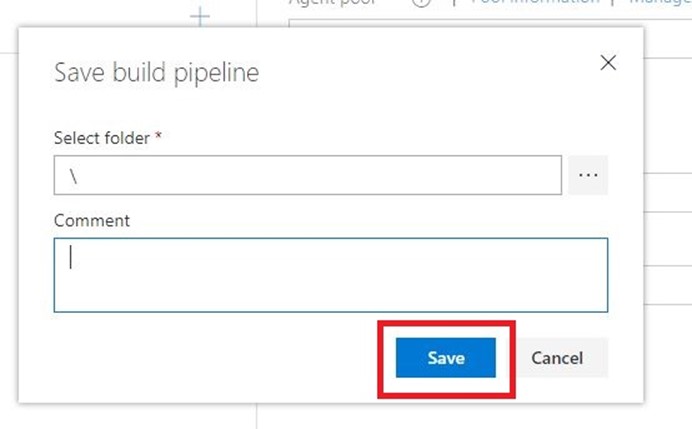Browse folders using the three-dots button

point(588,175)
